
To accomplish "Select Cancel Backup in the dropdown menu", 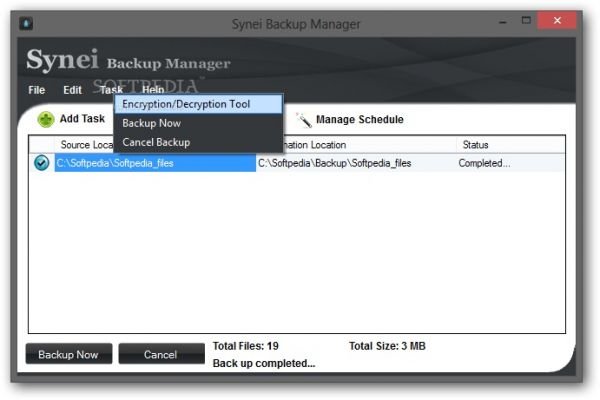I will (199, 142).
